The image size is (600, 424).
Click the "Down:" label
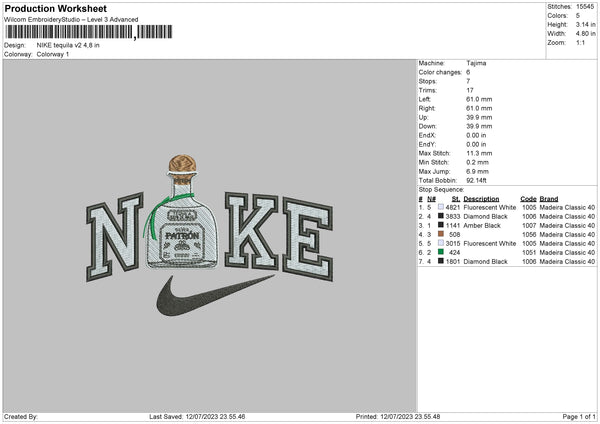click(427, 126)
